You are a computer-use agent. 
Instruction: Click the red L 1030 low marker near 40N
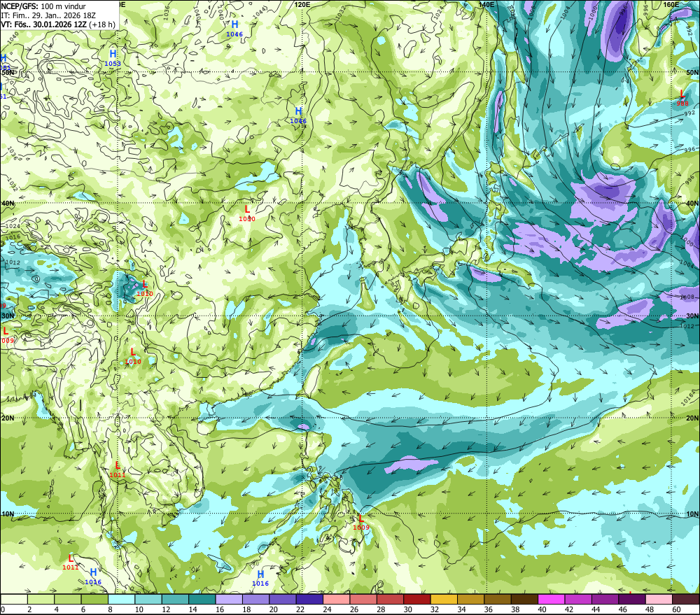click(x=247, y=213)
